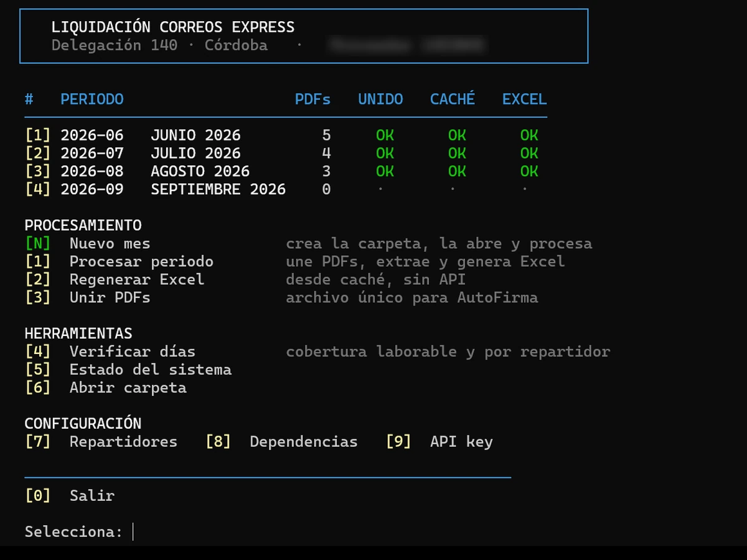Click the PDF count 4 for July
Screen dimensions: 747x560
point(326,153)
